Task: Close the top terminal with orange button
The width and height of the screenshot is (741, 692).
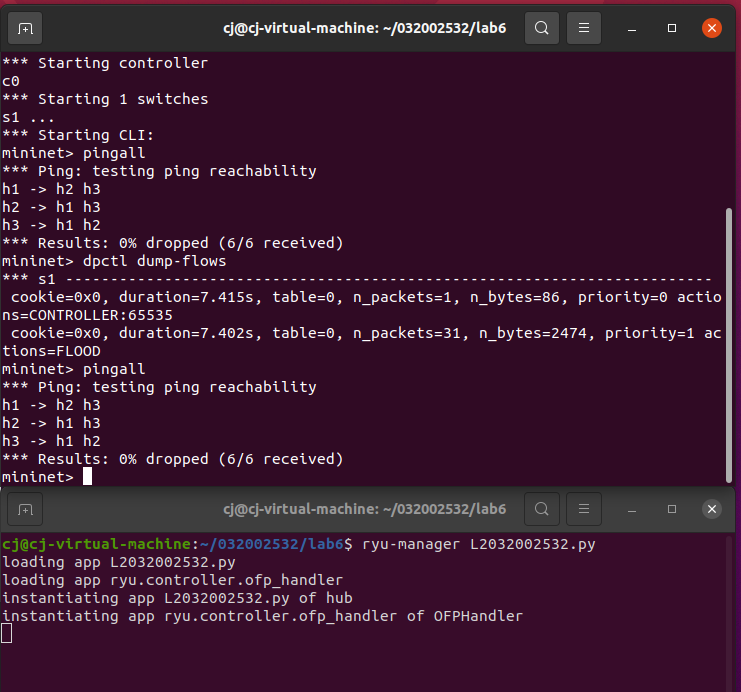Action: pos(712,28)
